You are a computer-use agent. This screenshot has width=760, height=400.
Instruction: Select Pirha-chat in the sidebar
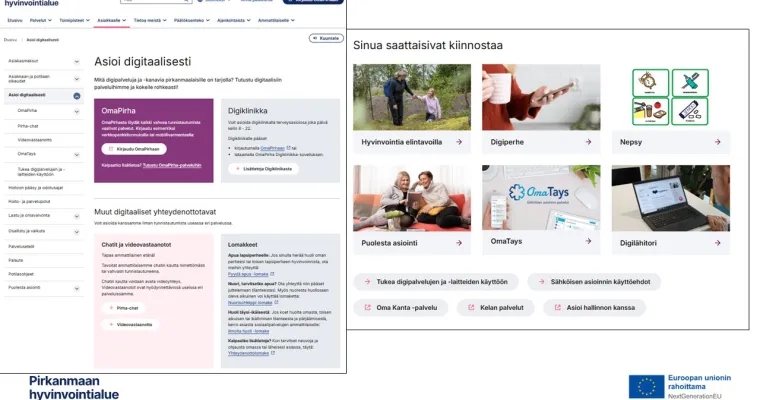coord(28,126)
